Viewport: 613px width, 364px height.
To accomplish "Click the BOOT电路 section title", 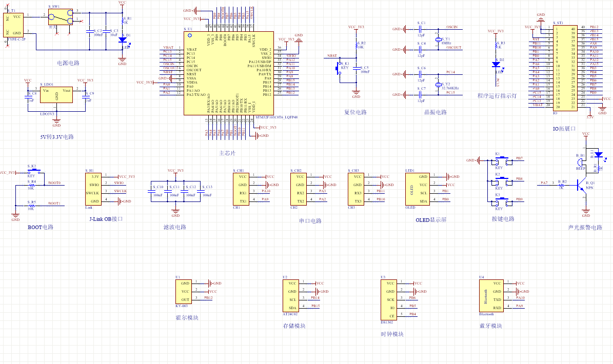I will click(x=40, y=227).
